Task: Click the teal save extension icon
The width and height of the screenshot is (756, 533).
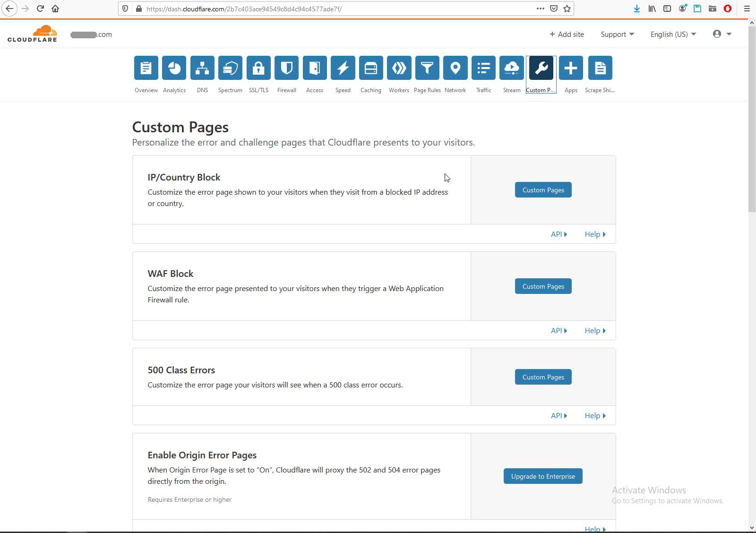Action: (x=697, y=9)
